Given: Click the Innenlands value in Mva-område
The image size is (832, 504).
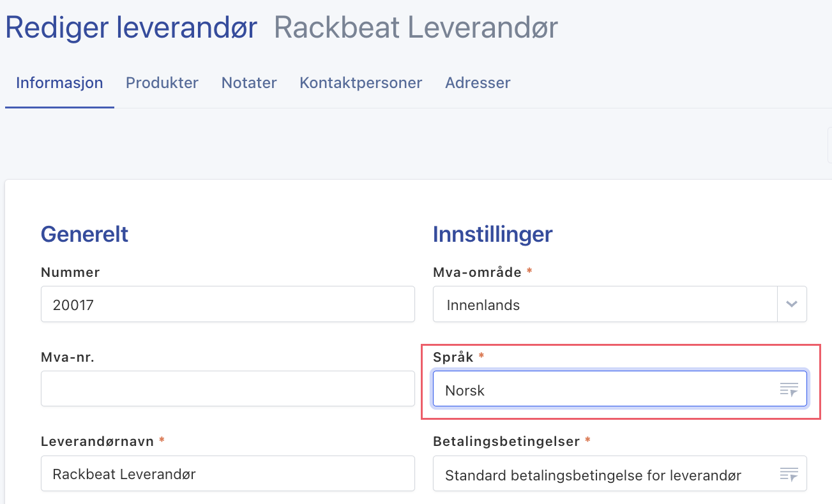Looking at the screenshot, I should (483, 305).
